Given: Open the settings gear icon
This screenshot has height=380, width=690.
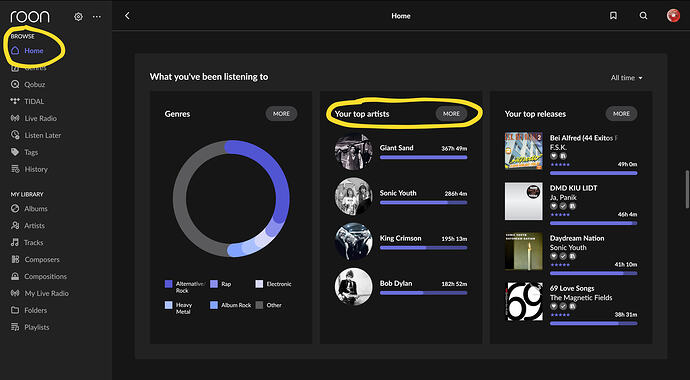Looking at the screenshot, I should tap(78, 17).
